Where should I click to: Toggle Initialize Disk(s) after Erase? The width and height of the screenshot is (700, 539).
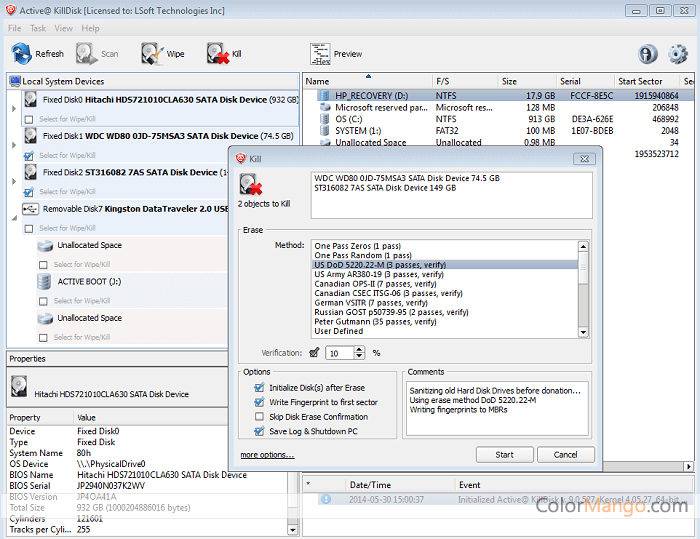(259, 388)
